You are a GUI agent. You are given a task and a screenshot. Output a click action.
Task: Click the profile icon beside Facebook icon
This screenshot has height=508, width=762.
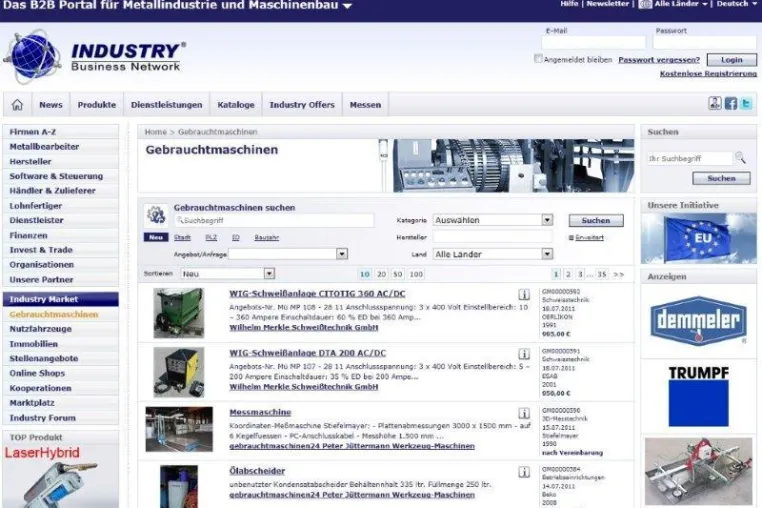(715, 103)
